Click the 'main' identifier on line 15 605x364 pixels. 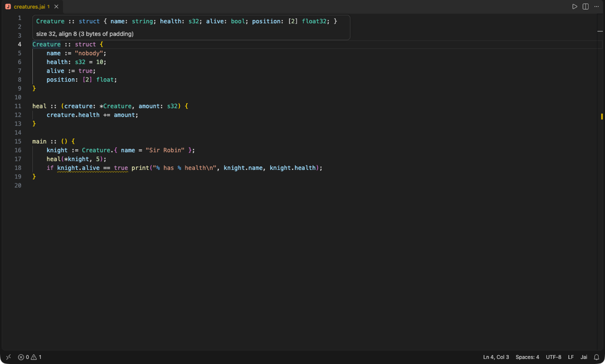39,142
